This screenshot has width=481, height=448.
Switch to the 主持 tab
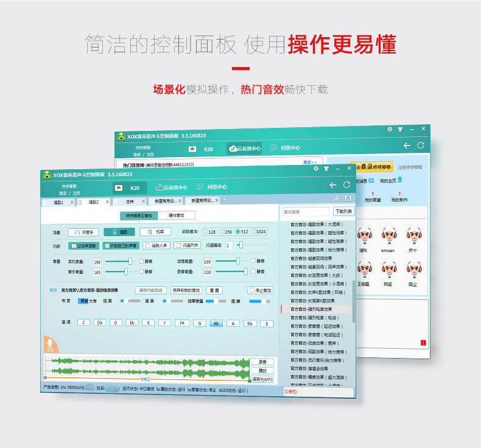[130, 201]
